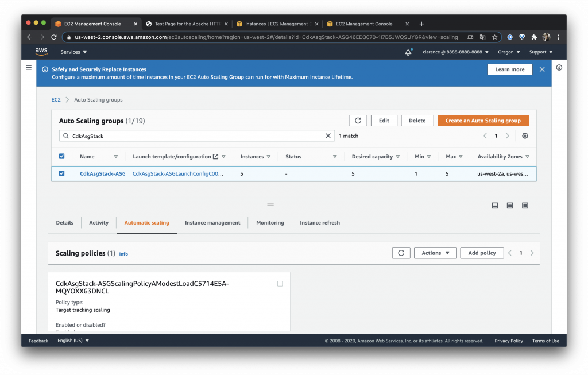This screenshot has height=375, width=588.
Task: Go to next scaling policies page
Action: coord(532,253)
